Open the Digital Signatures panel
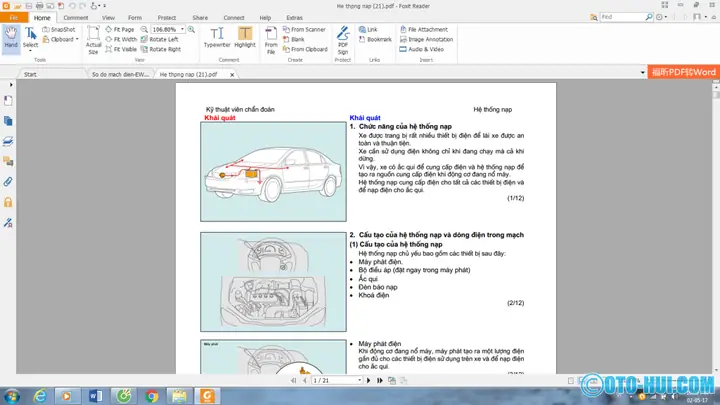The image size is (720, 405). click(x=8, y=223)
